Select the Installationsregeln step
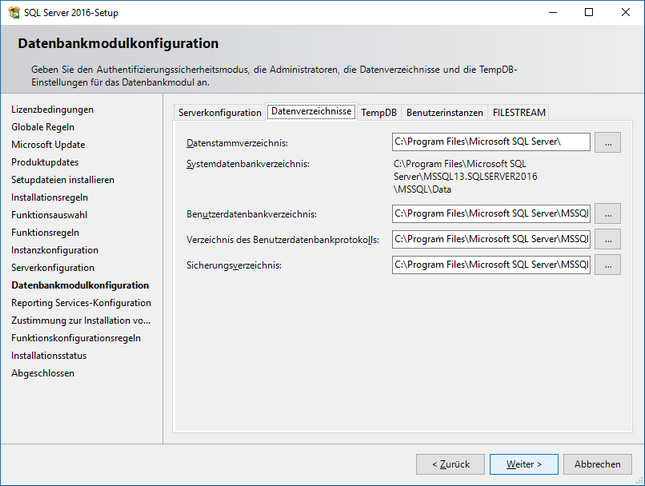Viewport: 645px width, 486px height. point(49,198)
